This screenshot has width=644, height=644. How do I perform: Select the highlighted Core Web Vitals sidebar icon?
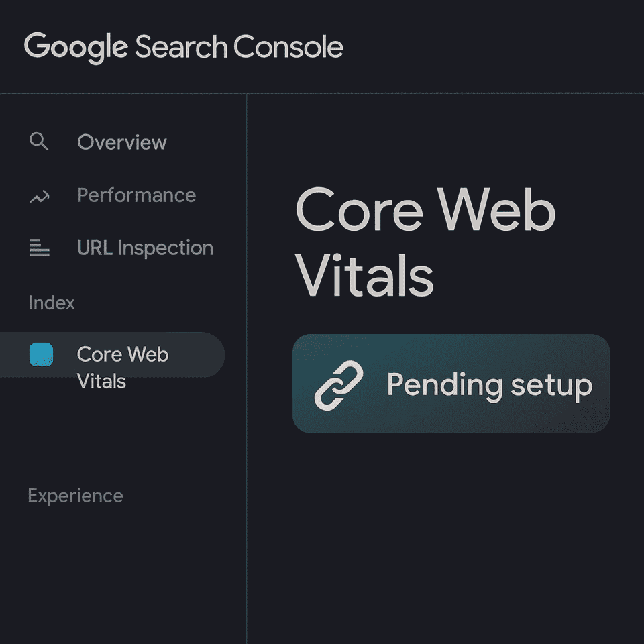42,355
